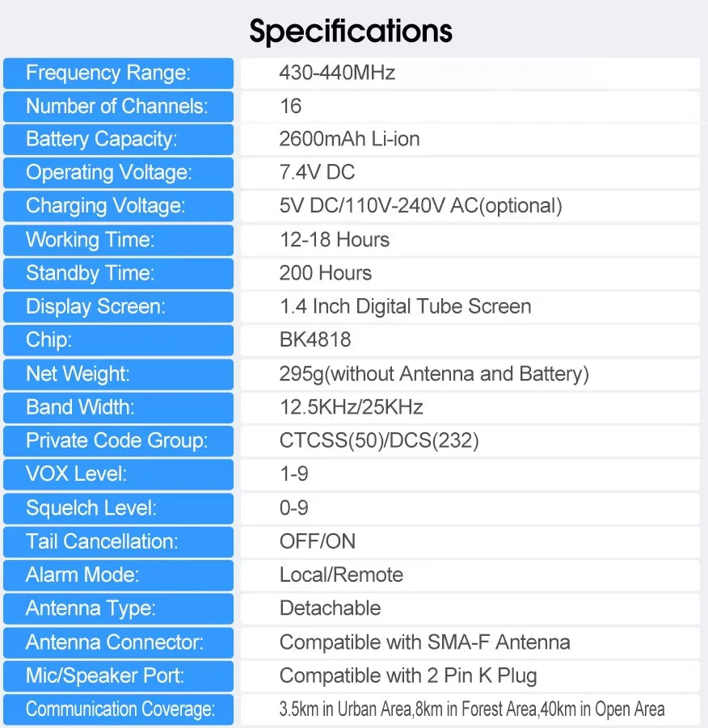708x728 pixels.
Task: Select the Charging Voltage value row
Action: (470, 207)
